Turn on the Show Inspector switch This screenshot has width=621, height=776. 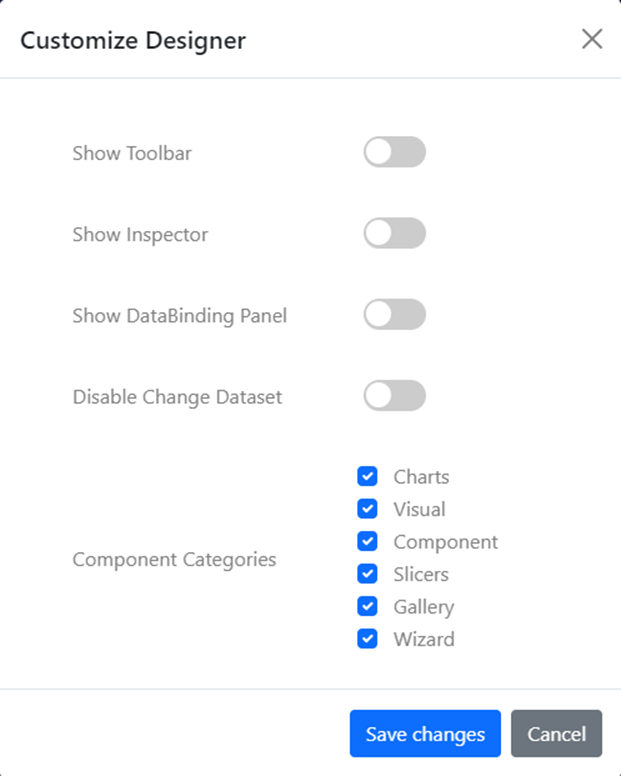pos(394,233)
